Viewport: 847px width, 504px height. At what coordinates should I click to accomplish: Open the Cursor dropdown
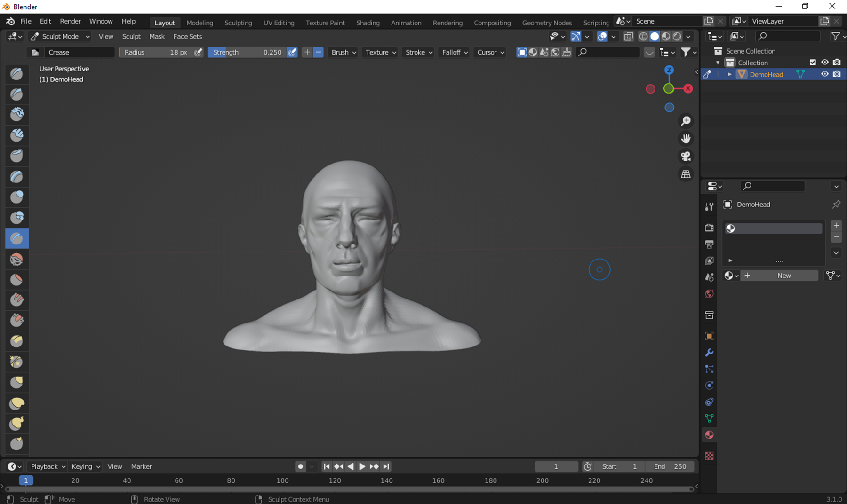pyautogui.click(x=490, y=52)
